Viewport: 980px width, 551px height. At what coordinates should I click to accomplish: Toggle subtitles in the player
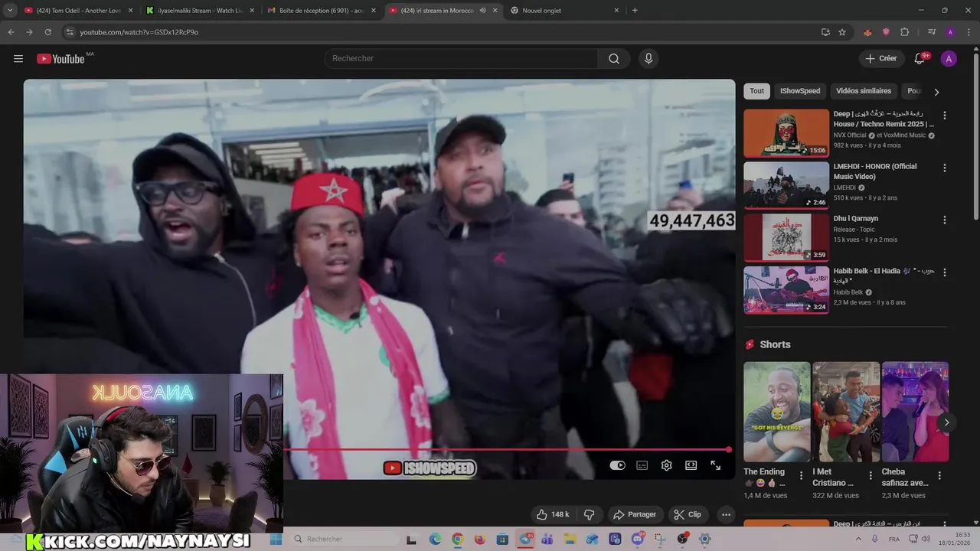[x=642, y=465]
